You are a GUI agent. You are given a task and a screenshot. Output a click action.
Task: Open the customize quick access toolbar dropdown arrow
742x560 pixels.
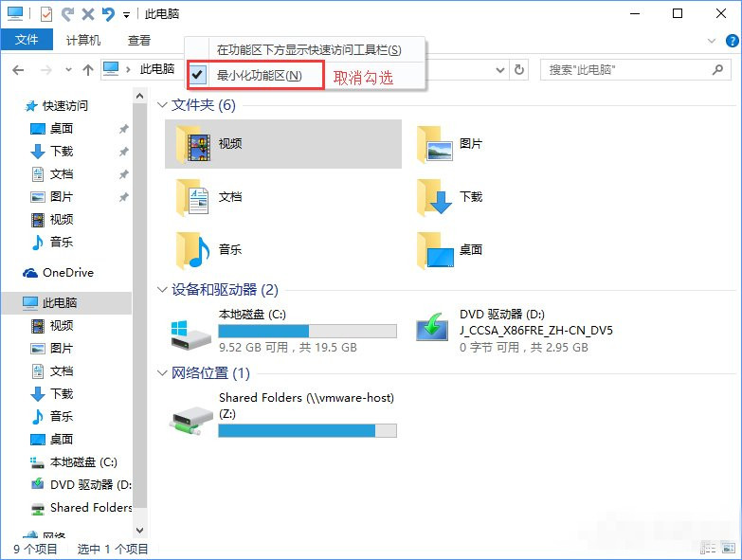[127, 15]
